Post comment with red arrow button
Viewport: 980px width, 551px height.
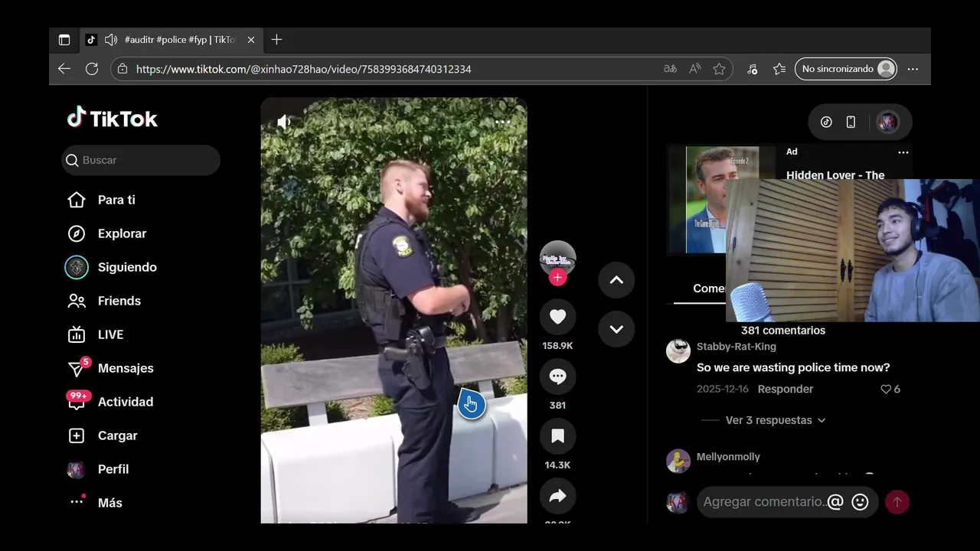[897, 502]
